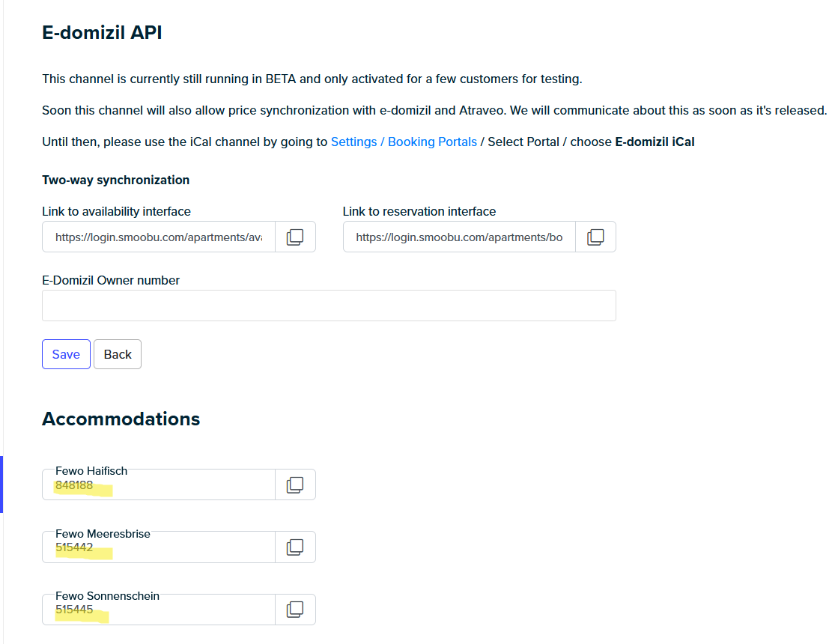This screenshot has height=644, width=835.
Task: Select the Fewo Sonnenschein field with 515445
Action: (159, 610)
